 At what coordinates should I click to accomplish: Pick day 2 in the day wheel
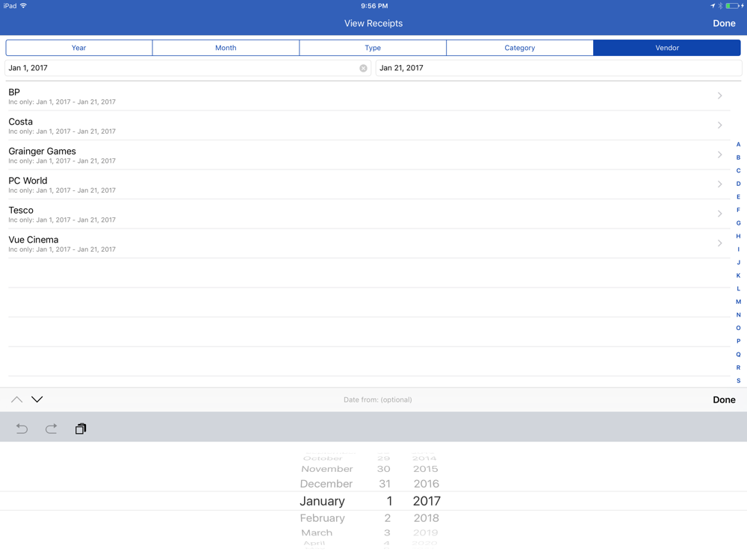tap(387, 518)
